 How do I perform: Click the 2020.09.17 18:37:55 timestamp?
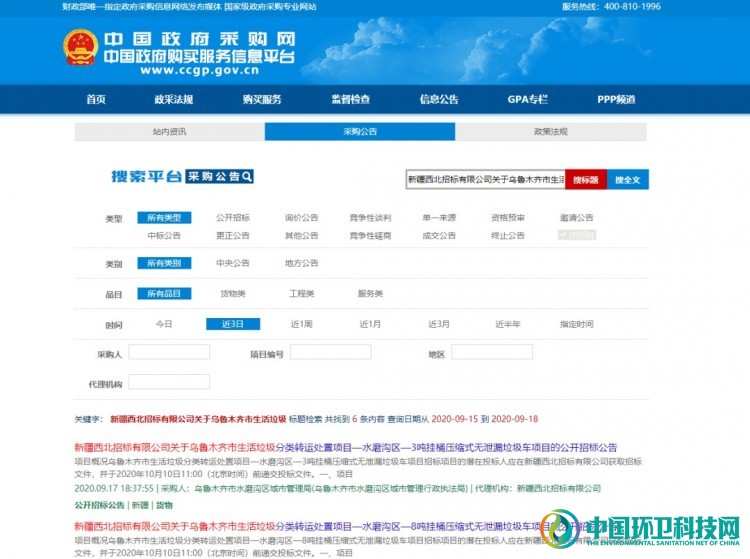[x=114, y=488]
